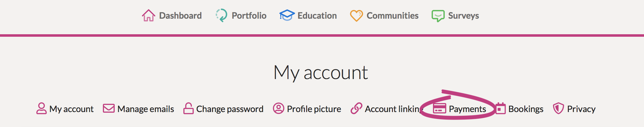Click the Education graduation cap icon
Viewport: 644px width, 127px height.
pos(287,15)
